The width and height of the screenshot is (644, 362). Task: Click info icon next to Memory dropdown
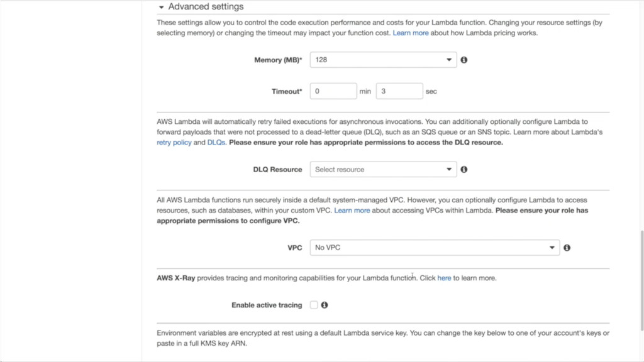coord(464,60)
